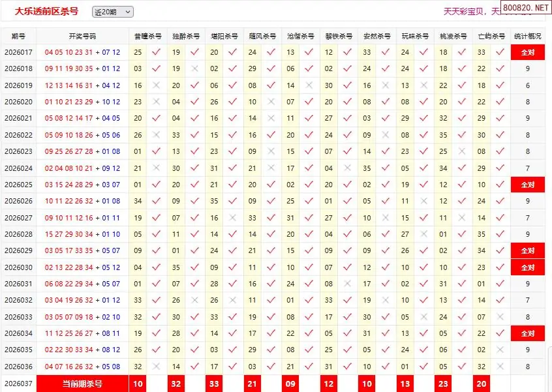This screenshot has width=552, height=392.
Task: Select the 当前期杀号 red label
Action: (x=82, y=384)
